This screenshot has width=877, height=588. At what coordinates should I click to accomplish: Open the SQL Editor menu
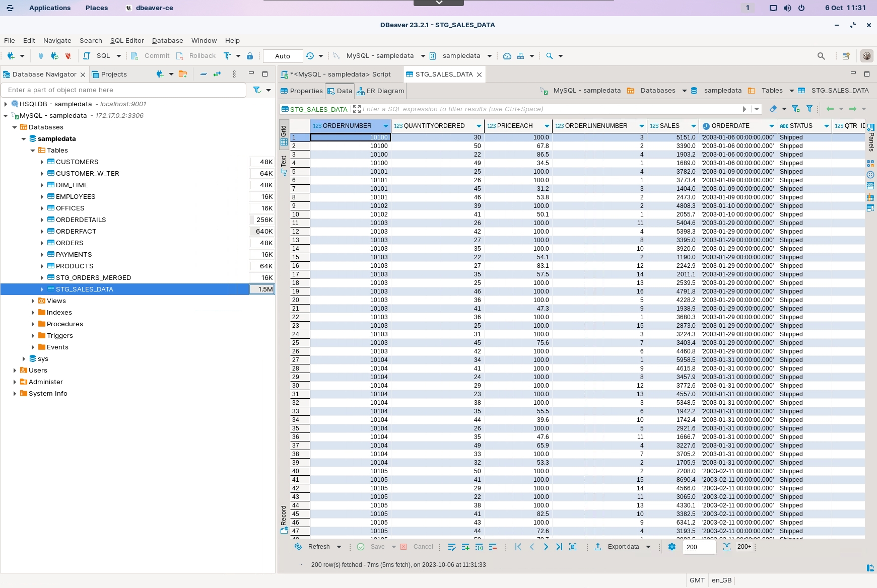coord(127,40)
